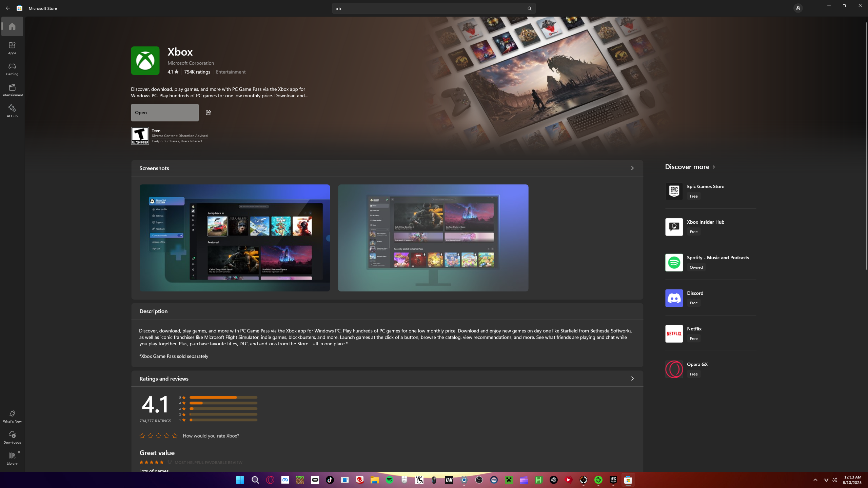Select the first rating star
Viewport: 868px width, 488px height.
142,436
